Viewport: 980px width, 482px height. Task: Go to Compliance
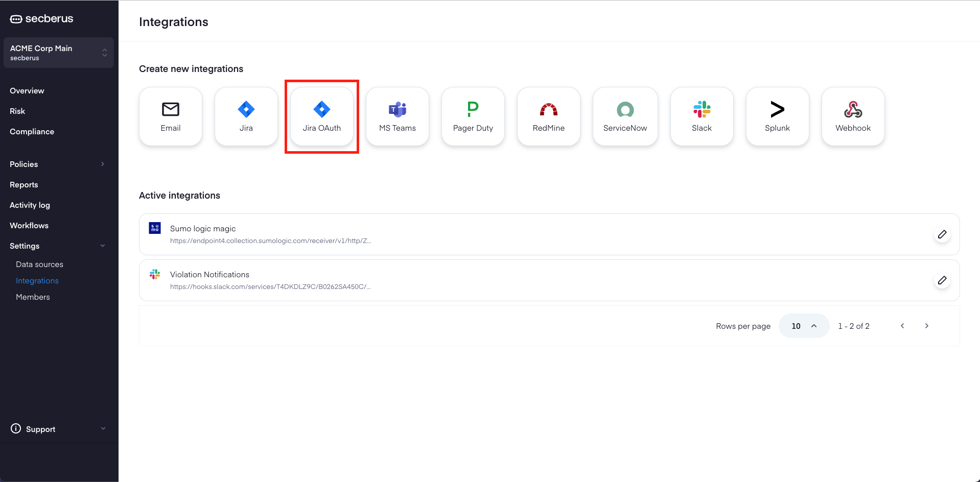coord(32,132)
